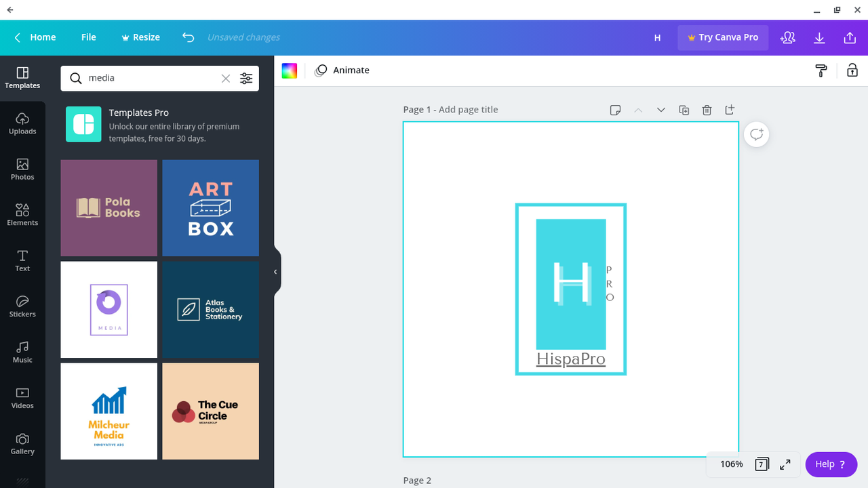Download the design
868x488 pixels.
819,38
